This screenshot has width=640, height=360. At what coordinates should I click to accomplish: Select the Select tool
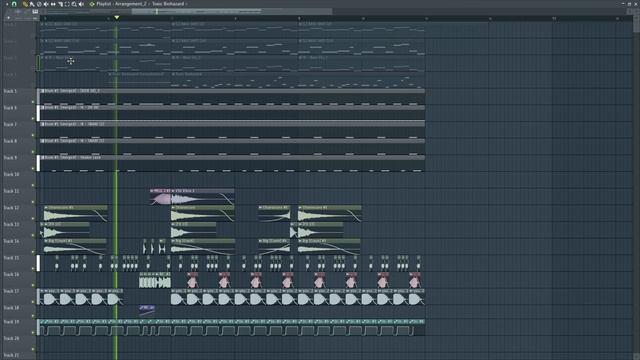(x=67, y=4)
